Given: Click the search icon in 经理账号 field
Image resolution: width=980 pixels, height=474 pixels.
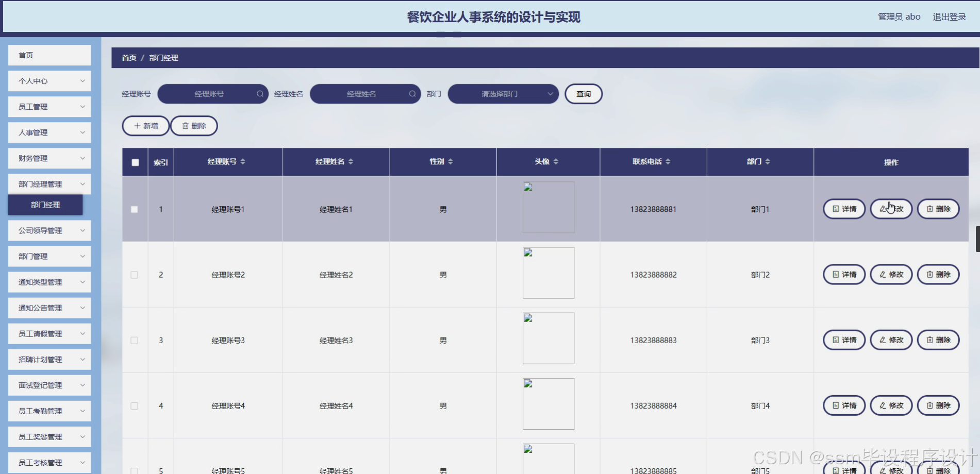Looking at the screenshot, I should pos(260,94).
